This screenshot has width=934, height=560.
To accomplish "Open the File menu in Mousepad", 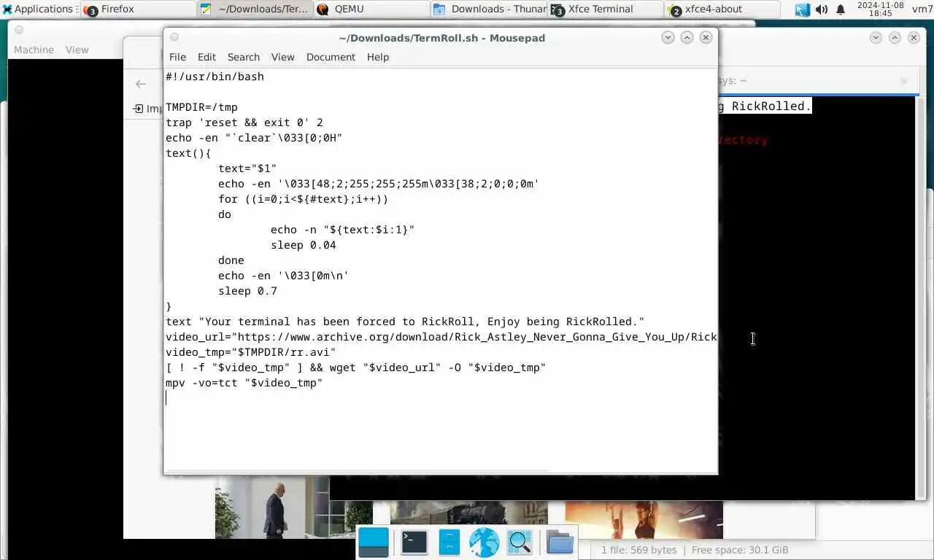I will coord(177,57).
